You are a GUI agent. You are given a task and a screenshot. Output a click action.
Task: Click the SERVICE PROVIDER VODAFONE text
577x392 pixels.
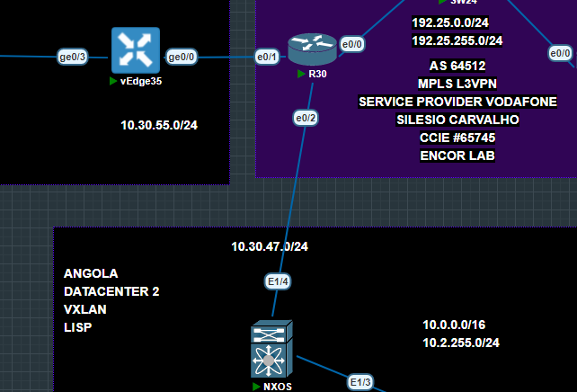[457, 102]
